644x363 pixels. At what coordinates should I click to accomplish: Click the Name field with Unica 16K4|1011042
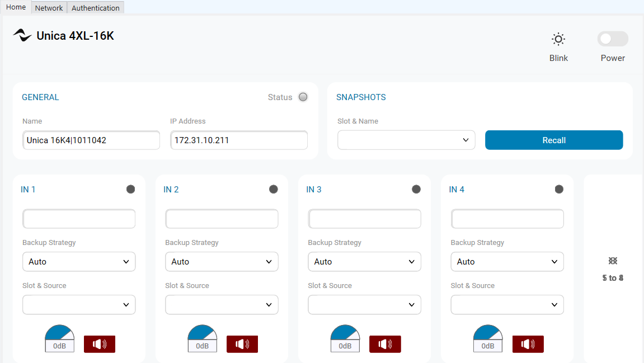(91, 140)
